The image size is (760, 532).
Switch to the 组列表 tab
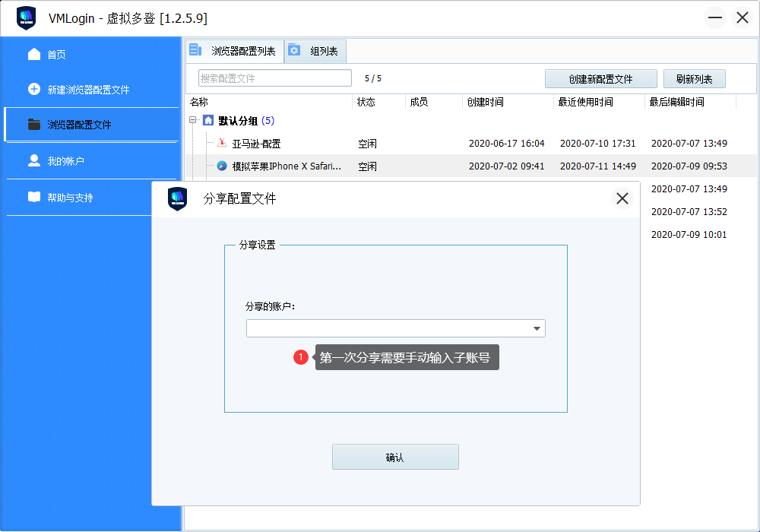click(316, 52)
